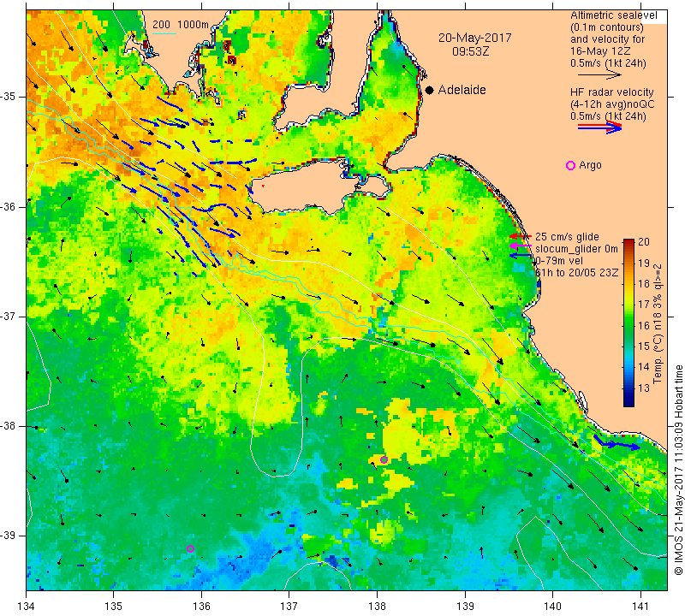Screen dimensions: 685x616
Task: Select the '61h to 20/05 23Z' text
Action: (x=577, y=272)
